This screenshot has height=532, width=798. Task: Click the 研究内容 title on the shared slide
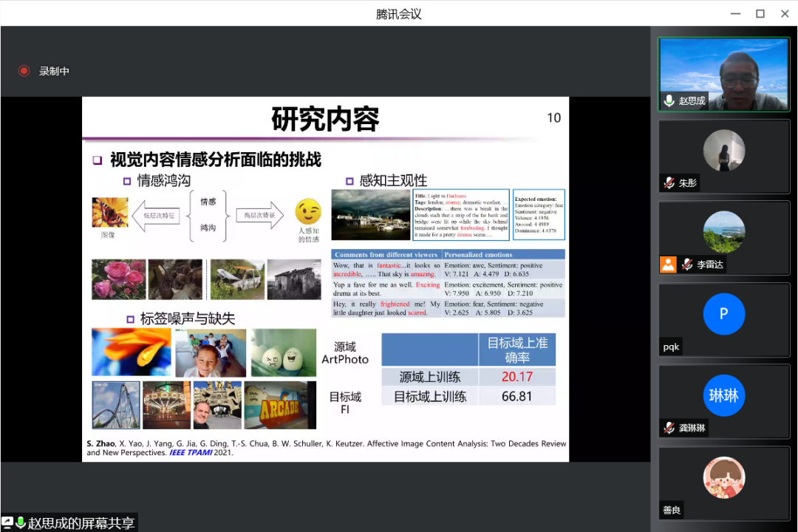tap(325, 119)
